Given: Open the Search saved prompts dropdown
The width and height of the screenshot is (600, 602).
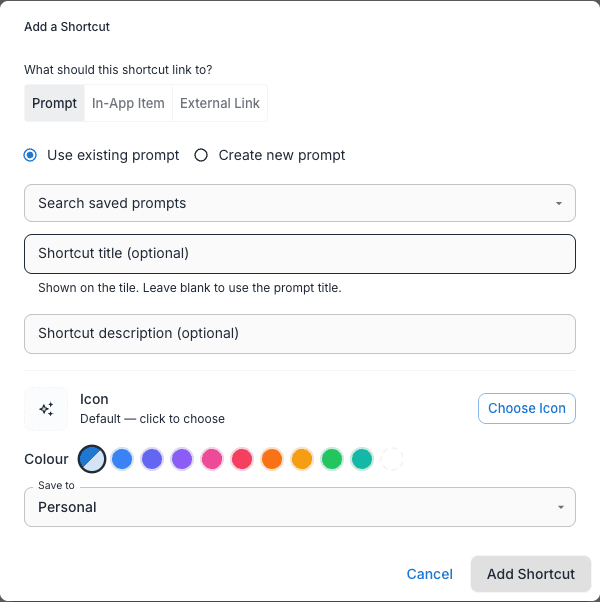Looking at the screenshot, I should 300,203.
